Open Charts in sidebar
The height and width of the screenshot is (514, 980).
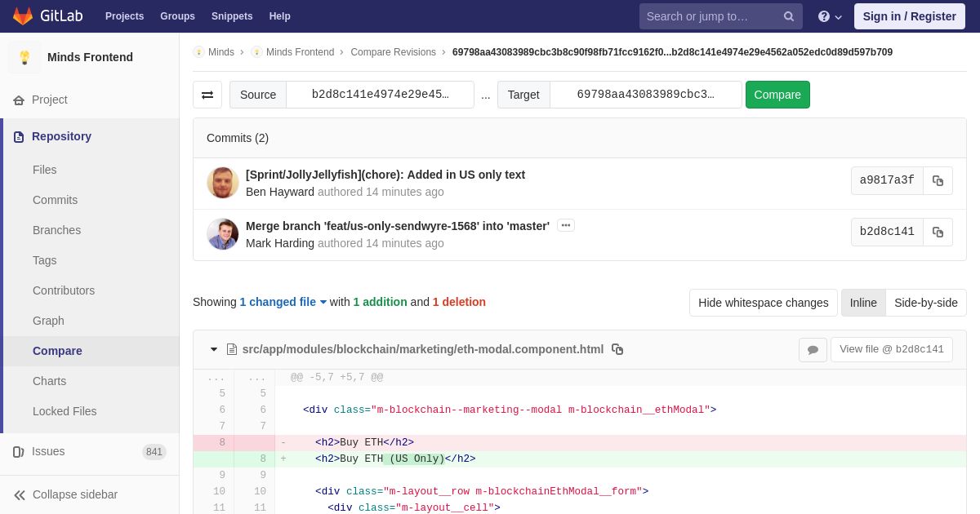pyautogui.click(x=49, y=381)
